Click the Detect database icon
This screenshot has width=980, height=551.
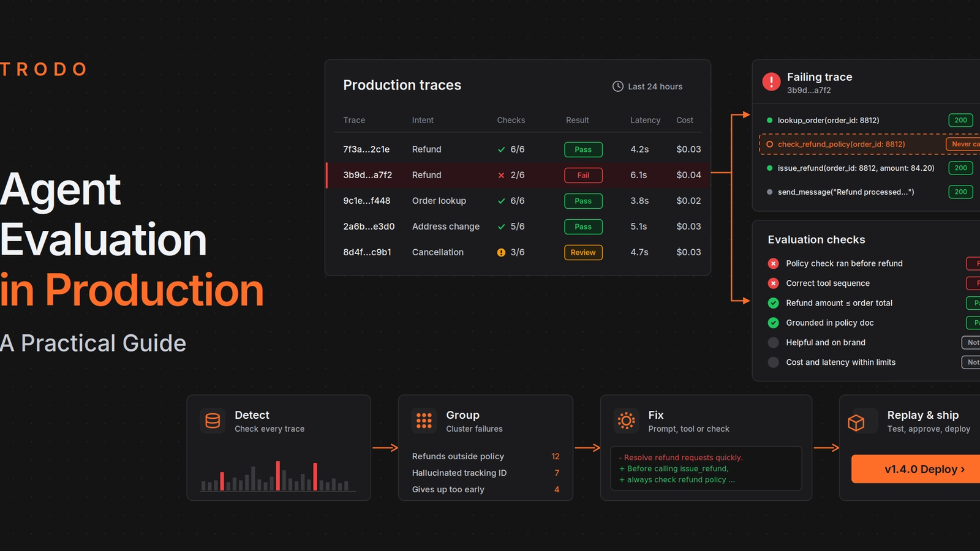pos(213,421)
